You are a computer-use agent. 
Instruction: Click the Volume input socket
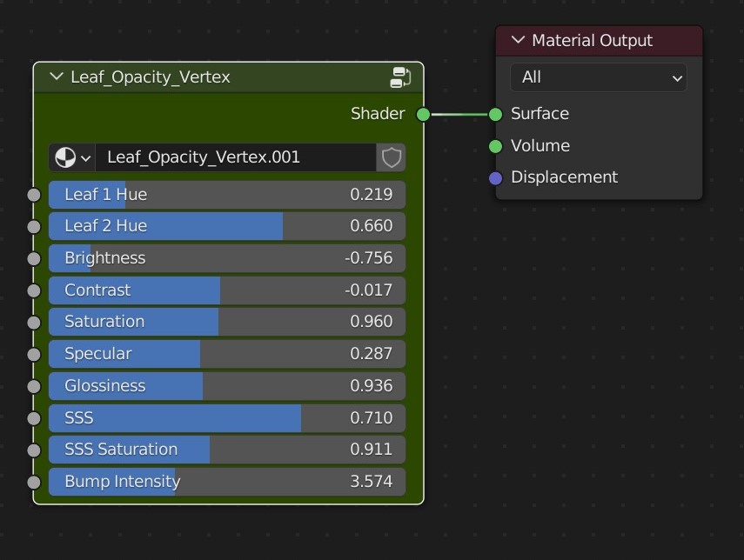[x=496, y=146]
